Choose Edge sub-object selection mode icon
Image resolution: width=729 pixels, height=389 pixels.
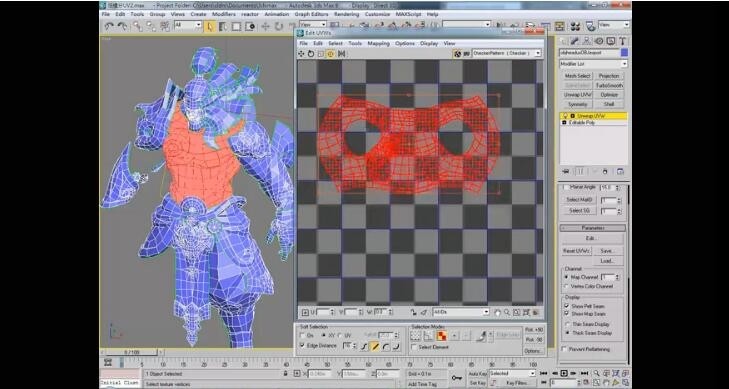point(427,335)
